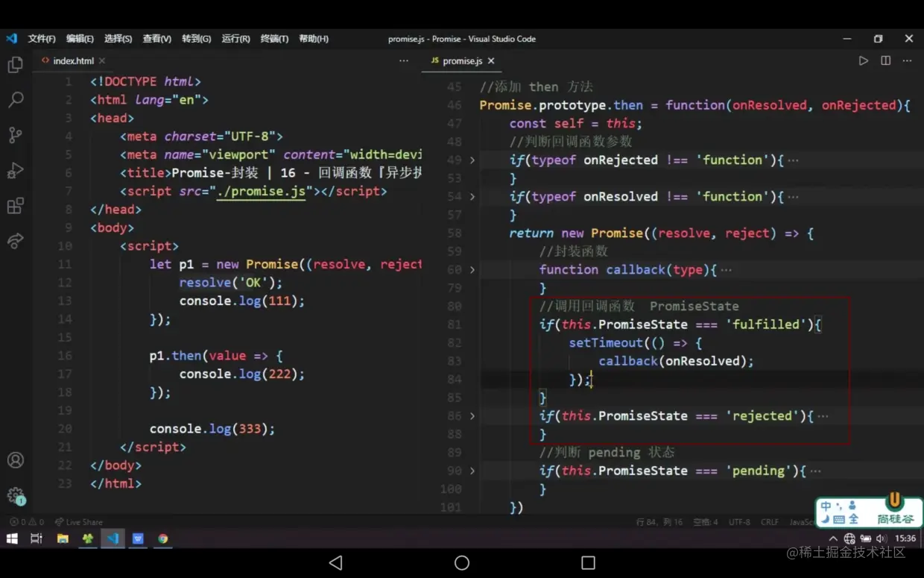The width and height of the screenshot is (924, 578).
Task: Click 'const self = this;' line
Action: tap(575, 124)
